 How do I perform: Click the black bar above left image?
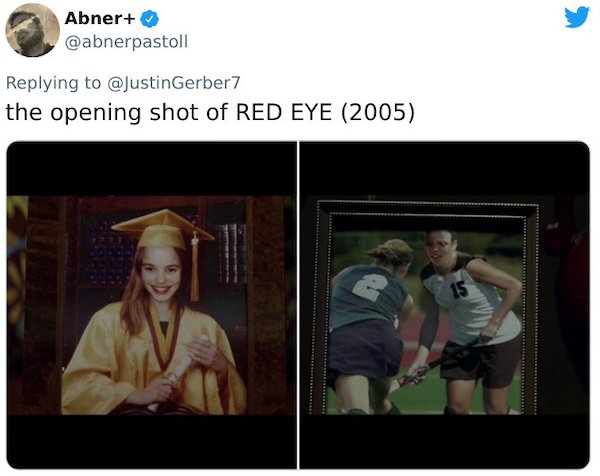152,169
